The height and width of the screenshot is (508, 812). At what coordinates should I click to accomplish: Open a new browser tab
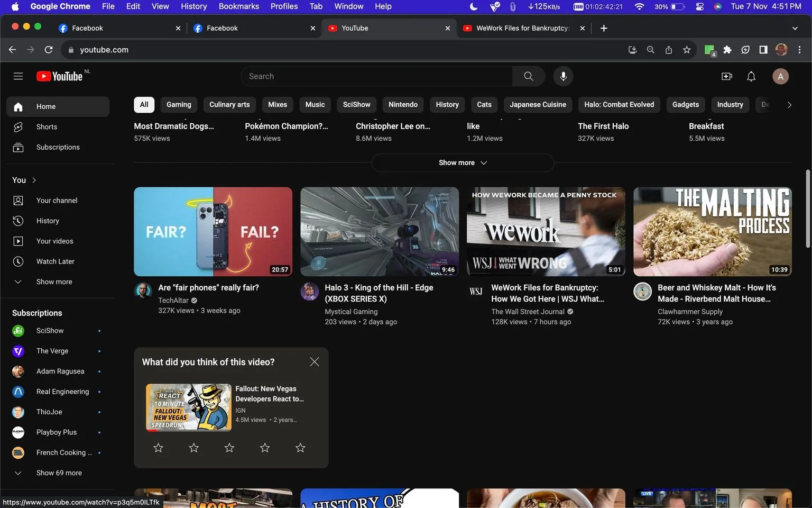point(604,28)
